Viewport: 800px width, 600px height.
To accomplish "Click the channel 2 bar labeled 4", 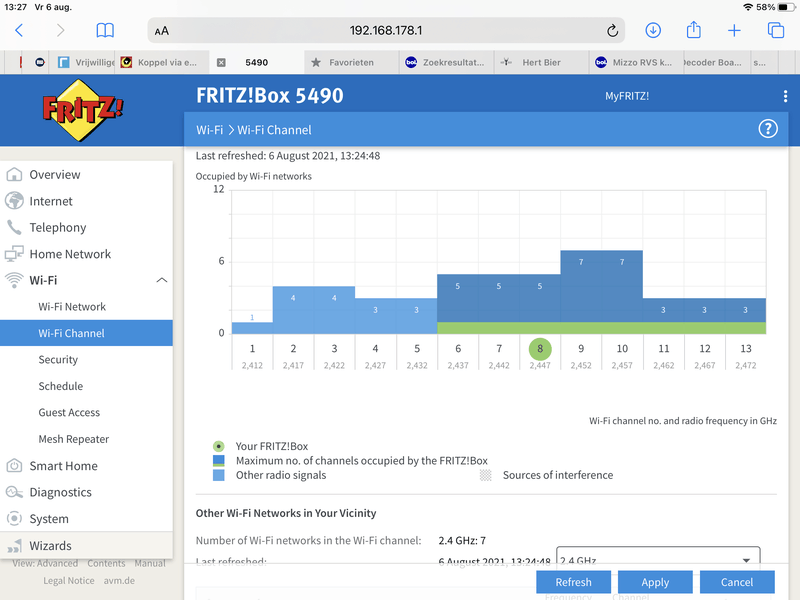I will 293,310.
